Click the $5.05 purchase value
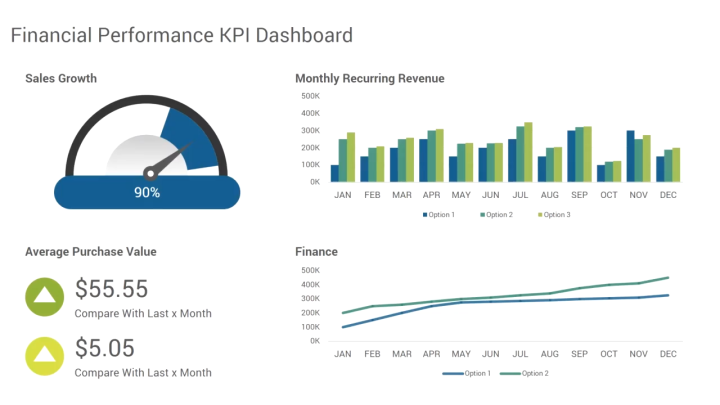 (105, 348)
